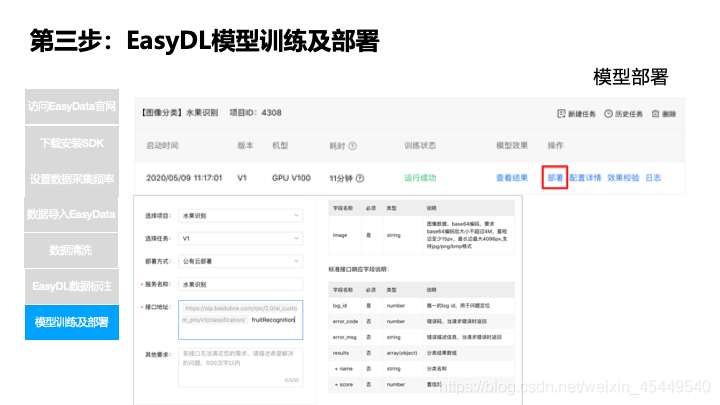Image resolution: width=720 pixels, height=405 pixels.
Task: Click the GPU V100 cell
Action: pyautogui.click(x=291, y=178)
